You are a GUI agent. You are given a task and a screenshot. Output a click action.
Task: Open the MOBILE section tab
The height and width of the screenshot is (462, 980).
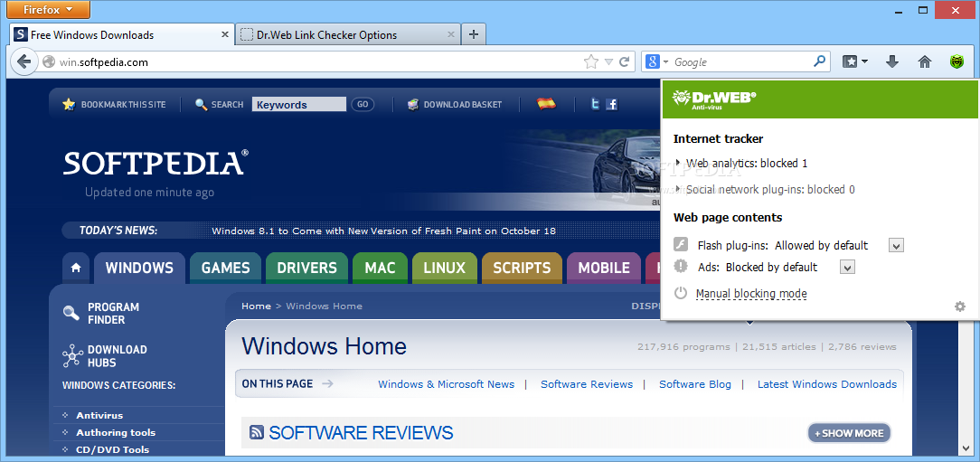(604, 268)
